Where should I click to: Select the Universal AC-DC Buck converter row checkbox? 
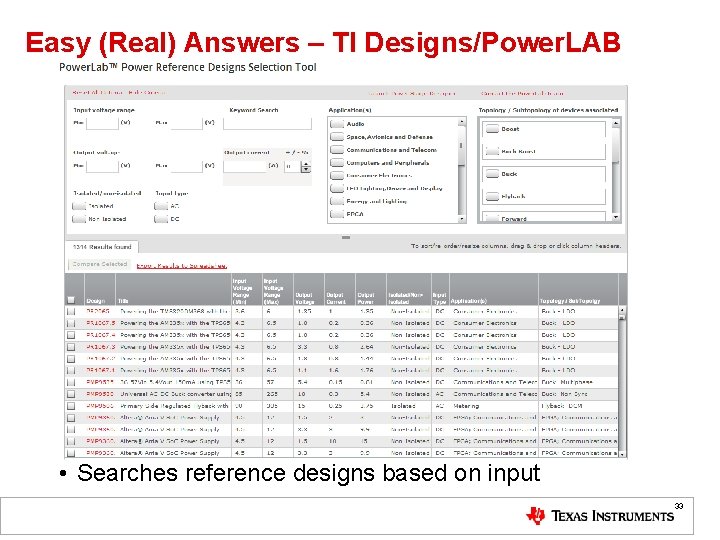pyautogui.click(x=71, y=394)
